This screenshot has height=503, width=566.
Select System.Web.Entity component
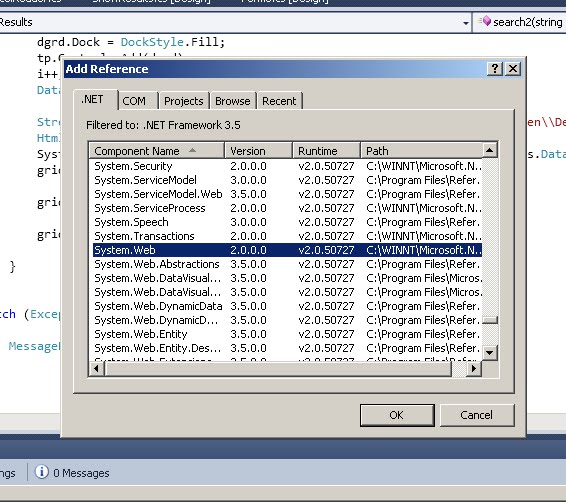(287, 334)
